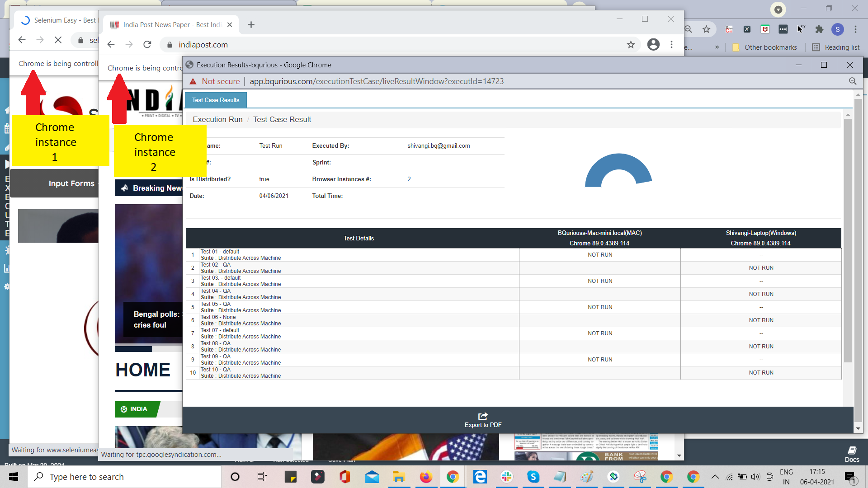Image resolution: width=868 pixels, height=488 pixels.
Task: Open the S profile avatar in Chrome
Action: click(x=838, y=29)
